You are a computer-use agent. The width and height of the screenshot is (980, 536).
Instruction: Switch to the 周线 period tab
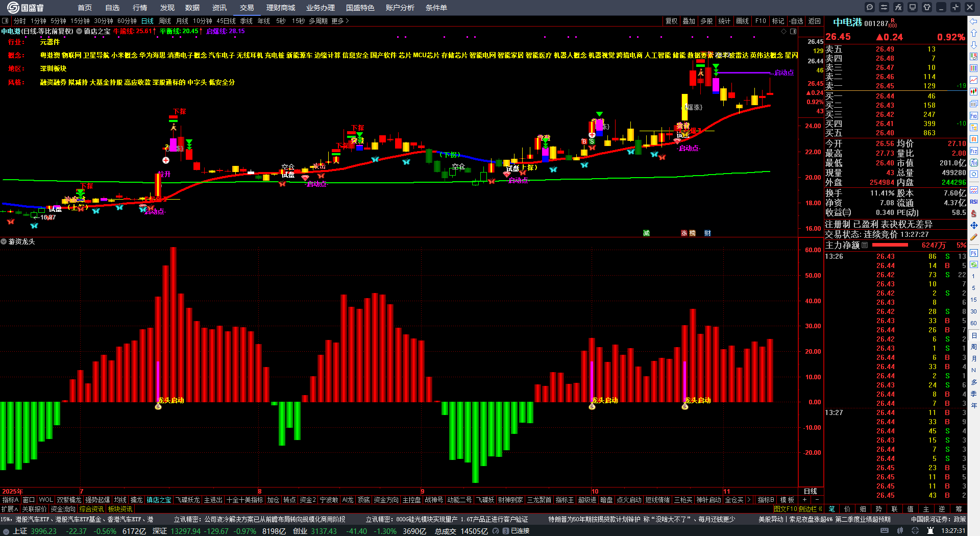[x=165, y=21]
